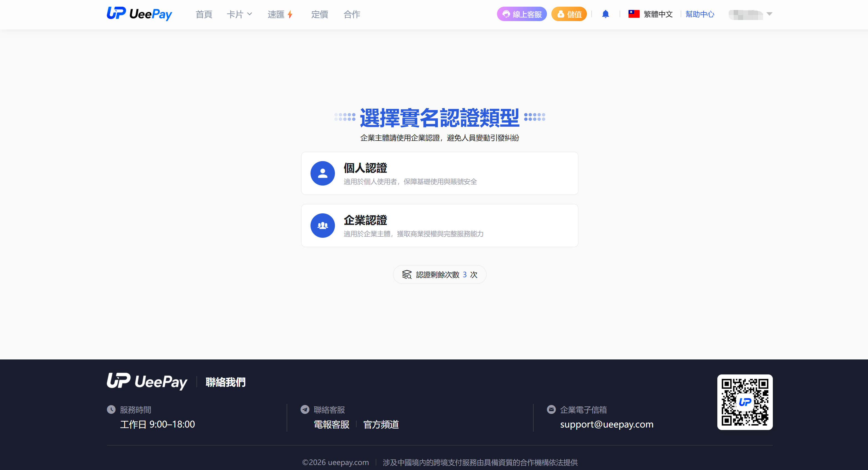Click the 工作日 9:00–18:00 text
868x470 pixels.
(x=157, y=424)
